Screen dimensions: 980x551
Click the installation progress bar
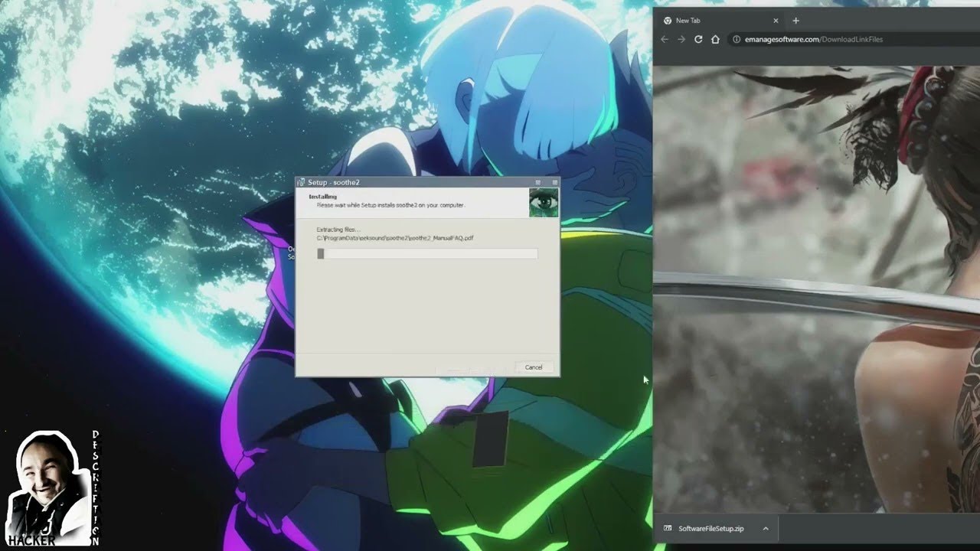[427, 253]
